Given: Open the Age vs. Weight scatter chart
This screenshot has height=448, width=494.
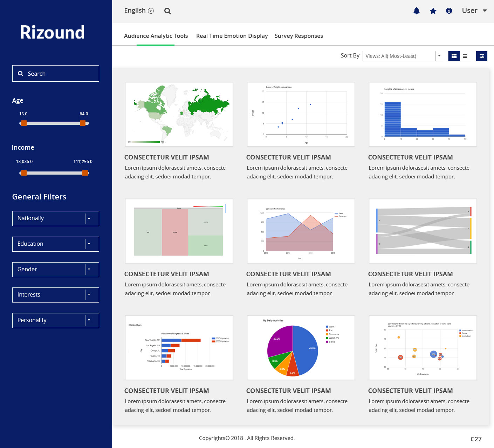Looking at the screenshot, I should click(301, 114).
